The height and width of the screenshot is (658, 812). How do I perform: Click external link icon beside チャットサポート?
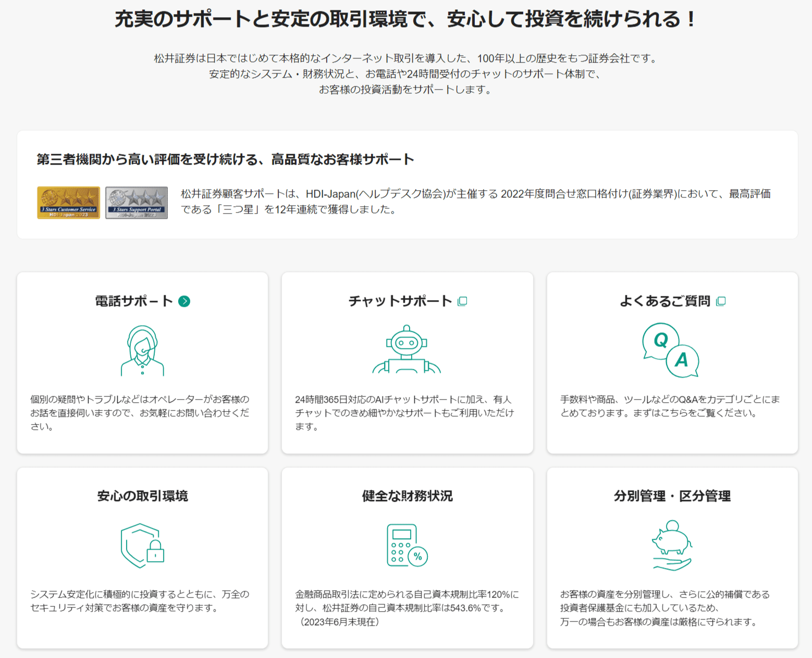462,301
